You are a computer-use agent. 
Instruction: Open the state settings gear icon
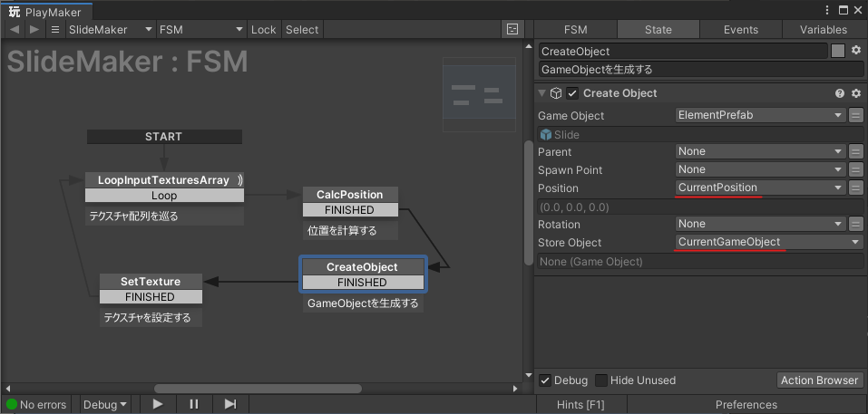pyautogui.click(x=855, y=51)
